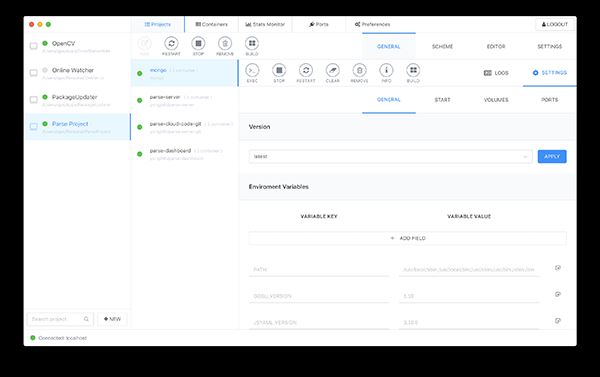The image size is (600, 377).
Task: Show container Info icon
Action: (386, 70)
